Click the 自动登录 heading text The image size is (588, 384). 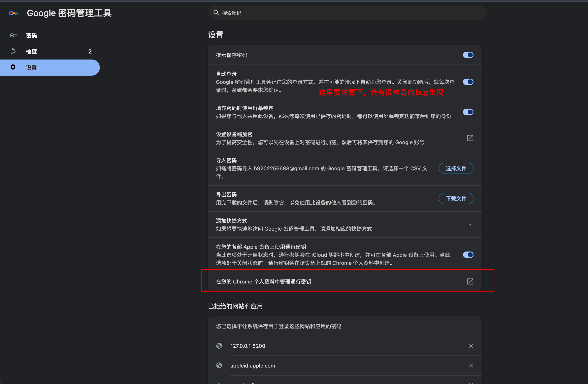point(226,74)
